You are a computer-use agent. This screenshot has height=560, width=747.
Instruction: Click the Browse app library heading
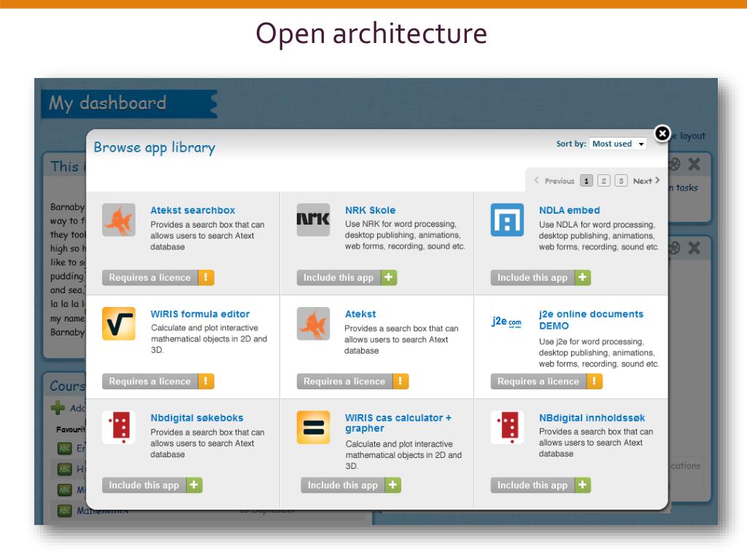pos(155,147)
